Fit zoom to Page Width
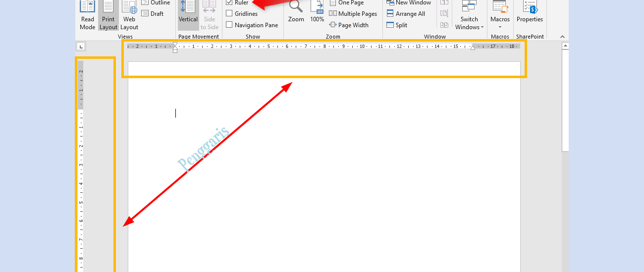Screen dimensions: 644x272 349,25
